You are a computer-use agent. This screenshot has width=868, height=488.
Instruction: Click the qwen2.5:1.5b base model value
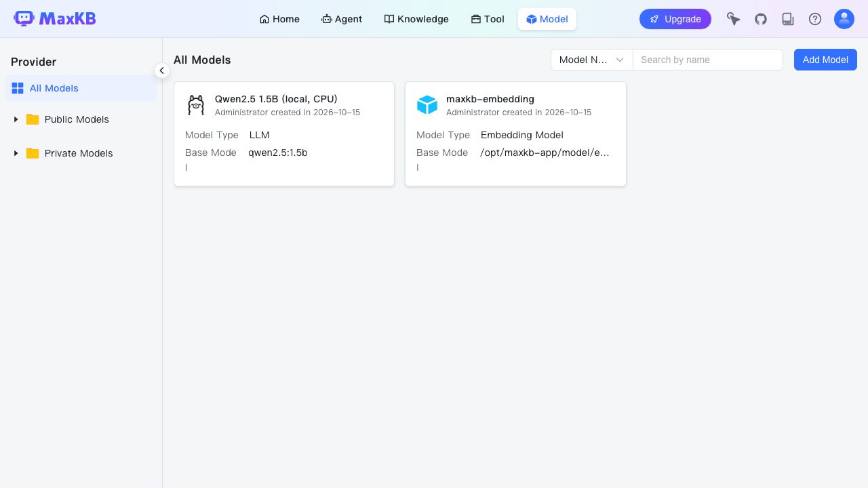(x=278, y=152)
